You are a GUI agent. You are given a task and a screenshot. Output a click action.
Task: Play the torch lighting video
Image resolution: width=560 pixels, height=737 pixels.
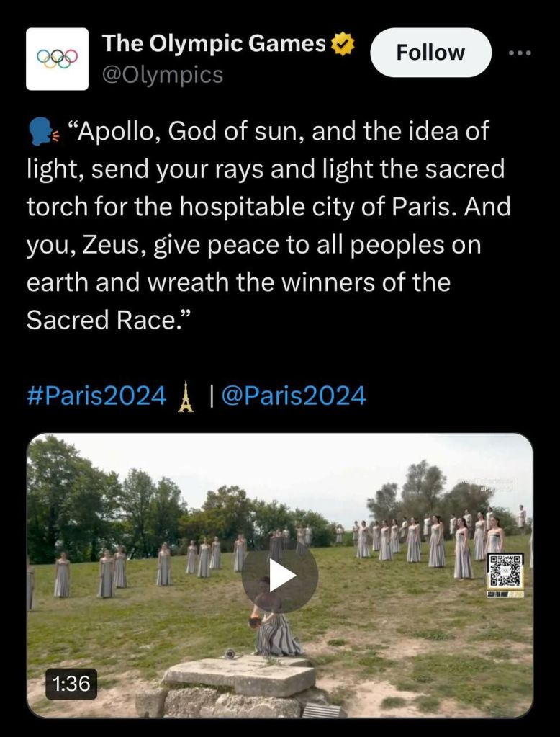tap(279, 576)
